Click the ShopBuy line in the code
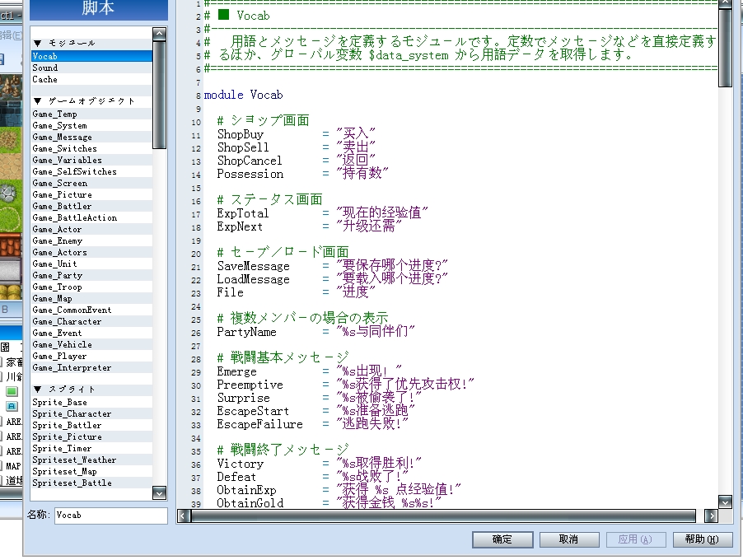743x560 pixels. pos(297,134)
